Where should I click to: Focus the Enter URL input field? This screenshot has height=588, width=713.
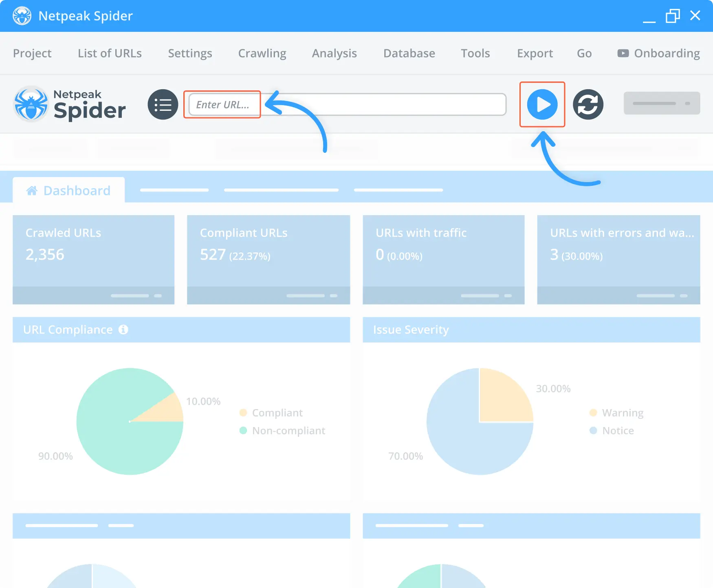click(347, 104)
